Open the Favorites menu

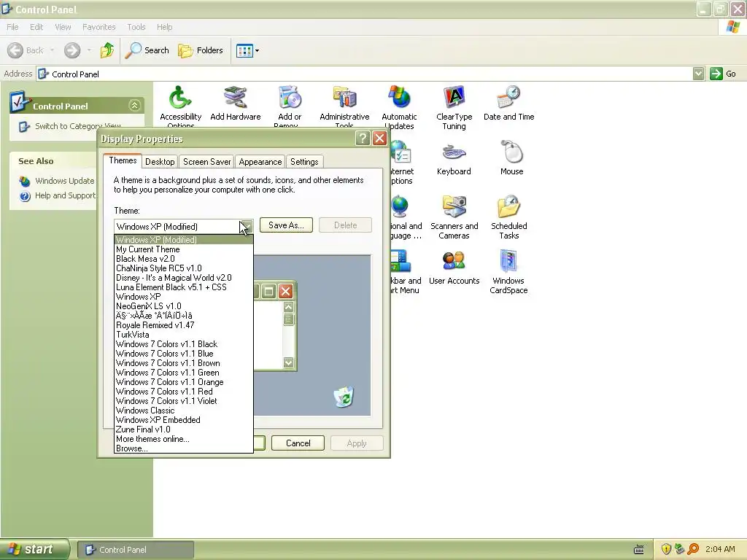click(99, 27)
